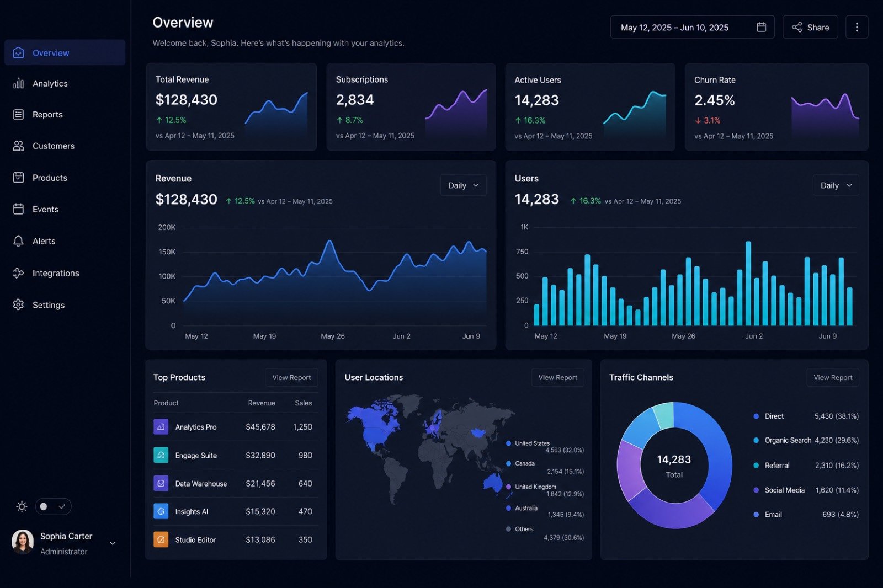This screenshot has height=588, width=883.
Task: Click the Canada 2,154 (15.1%) value
Action: [565, 472]
